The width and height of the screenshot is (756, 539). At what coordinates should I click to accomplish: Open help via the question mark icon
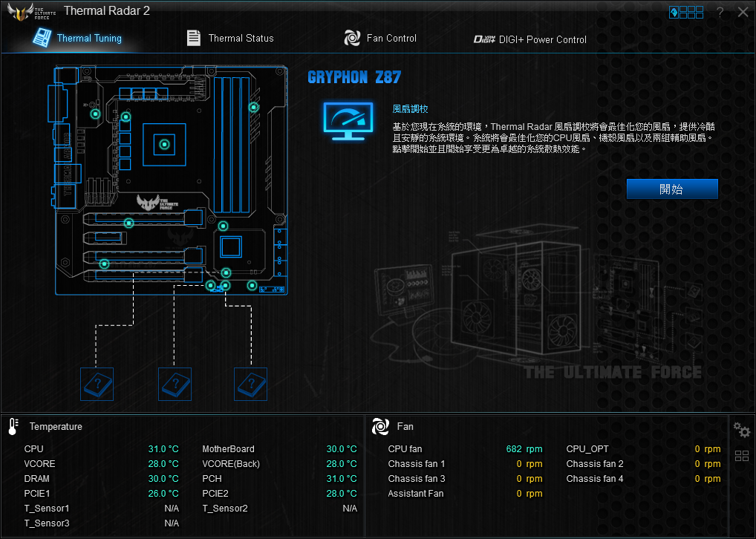pyautogui.click(x=720, y=12)
